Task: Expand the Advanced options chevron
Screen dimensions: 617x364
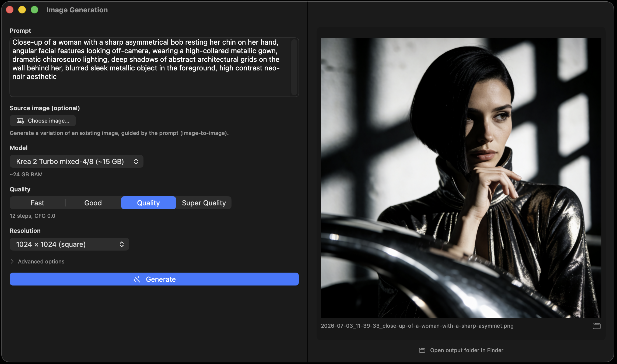Action: pyautogui.click(x=12, y=261)
